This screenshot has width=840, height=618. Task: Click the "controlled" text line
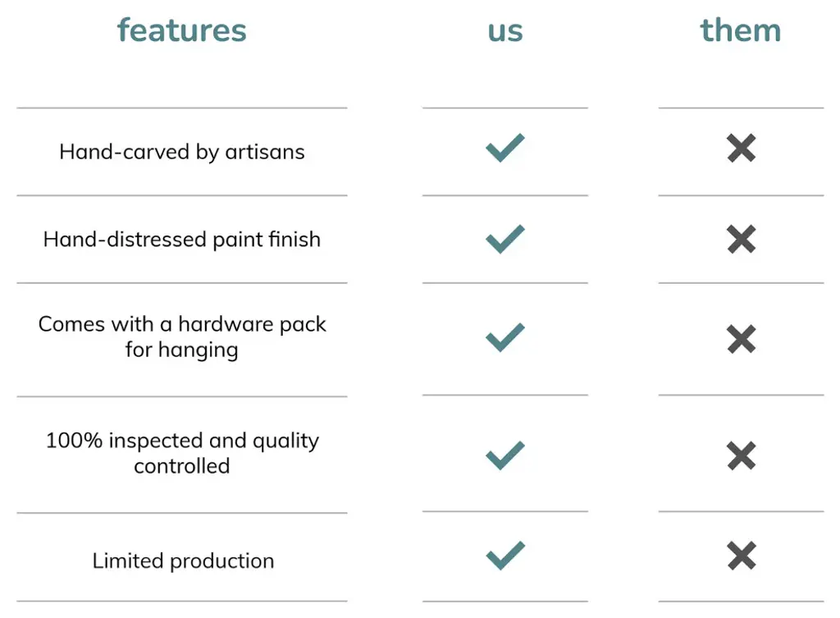coord(181,466)
